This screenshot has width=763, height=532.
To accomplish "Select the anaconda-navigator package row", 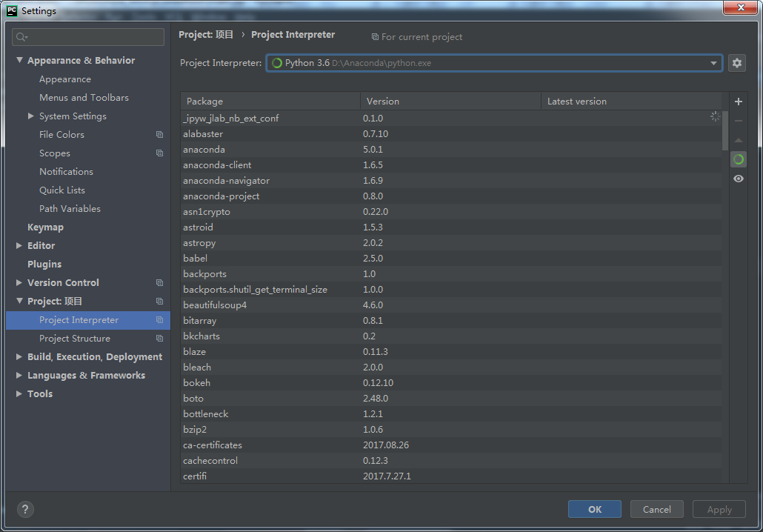I will (451, 181).
